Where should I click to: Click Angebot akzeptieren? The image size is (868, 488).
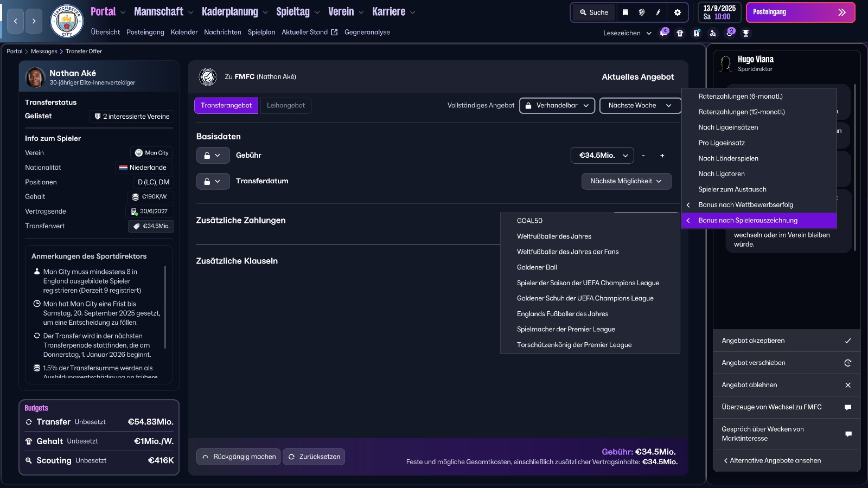(753, 341)
